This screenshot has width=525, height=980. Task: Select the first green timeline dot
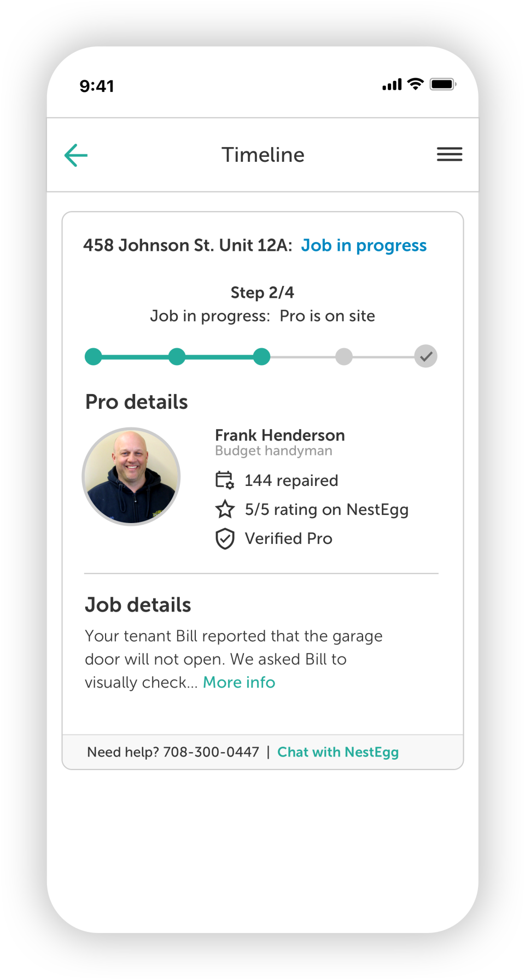click(94, 356)
